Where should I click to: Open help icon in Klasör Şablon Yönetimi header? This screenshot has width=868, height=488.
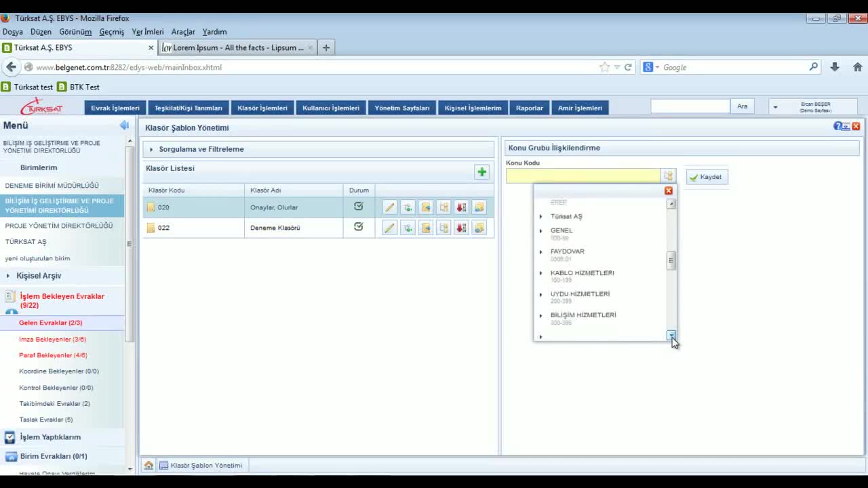tap(837, 127)
